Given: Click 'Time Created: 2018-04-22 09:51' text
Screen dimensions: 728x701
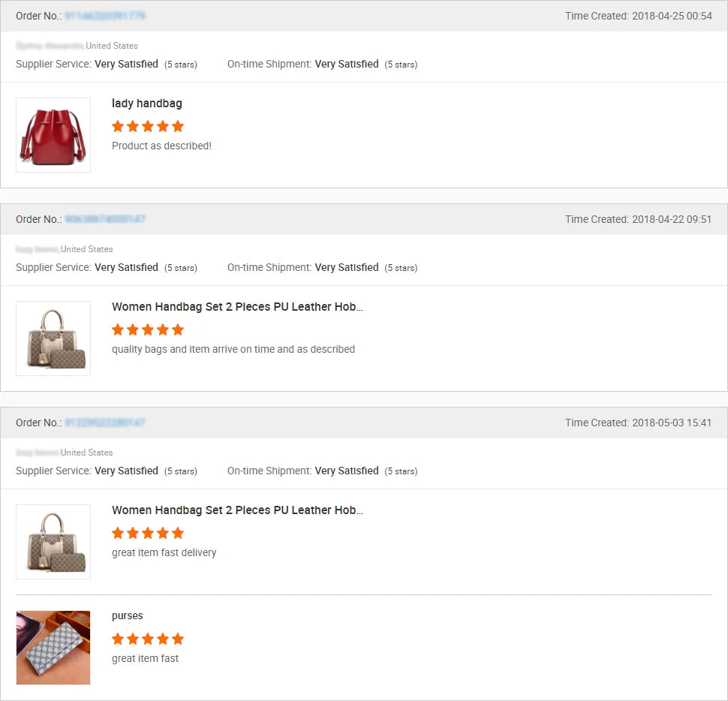Looking at the screenshot, I should point(639,219).
